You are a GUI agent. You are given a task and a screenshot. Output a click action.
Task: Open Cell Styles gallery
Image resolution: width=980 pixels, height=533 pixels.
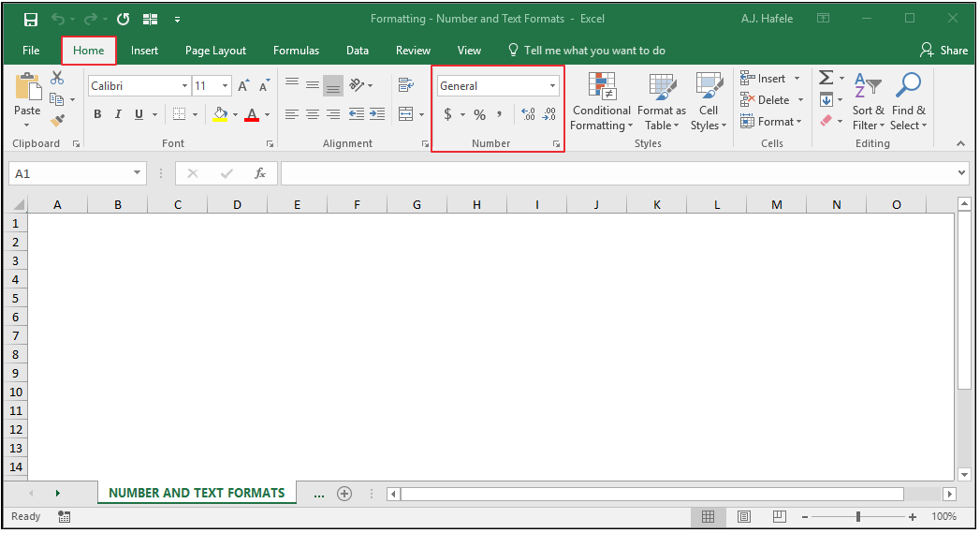[x=709, y=102]
